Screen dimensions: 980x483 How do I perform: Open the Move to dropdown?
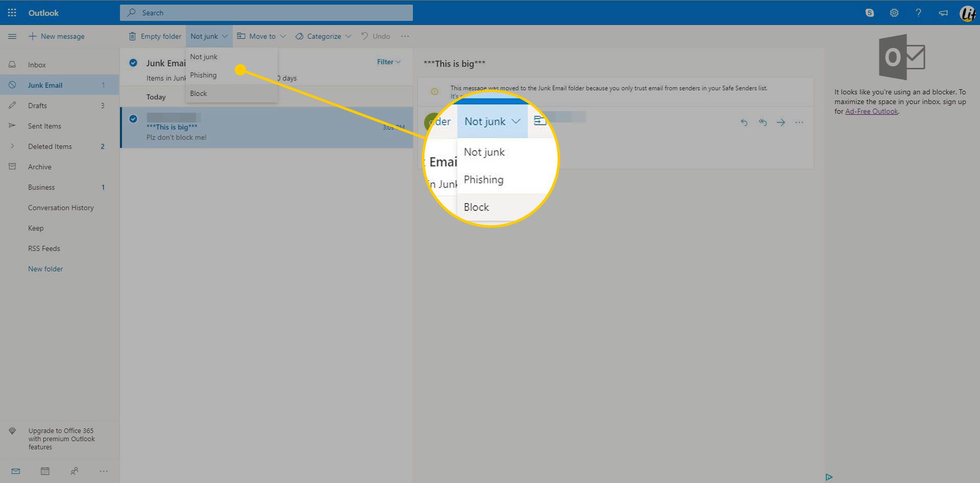(261, 36)
